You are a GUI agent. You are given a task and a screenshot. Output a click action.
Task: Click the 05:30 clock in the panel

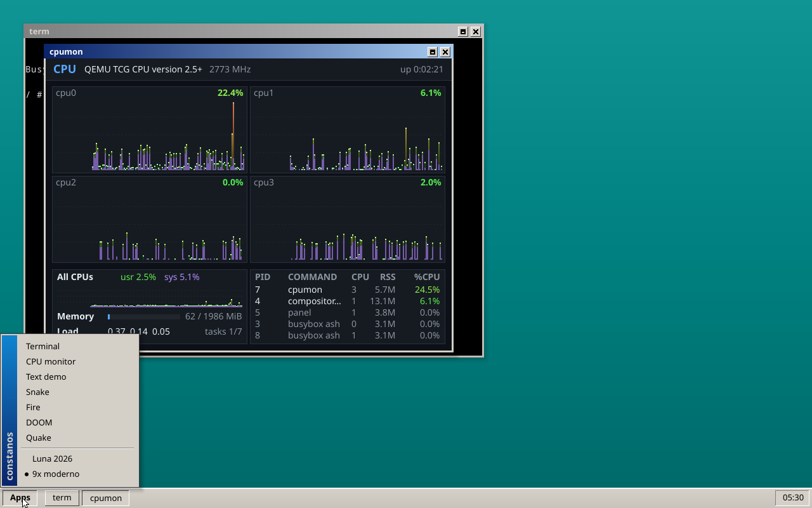click(793, 498)
